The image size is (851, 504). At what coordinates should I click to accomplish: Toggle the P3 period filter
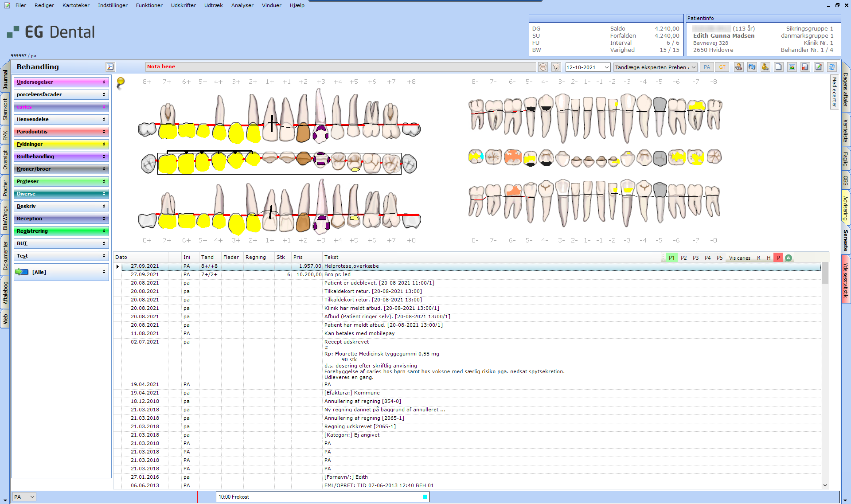(696, 258)
